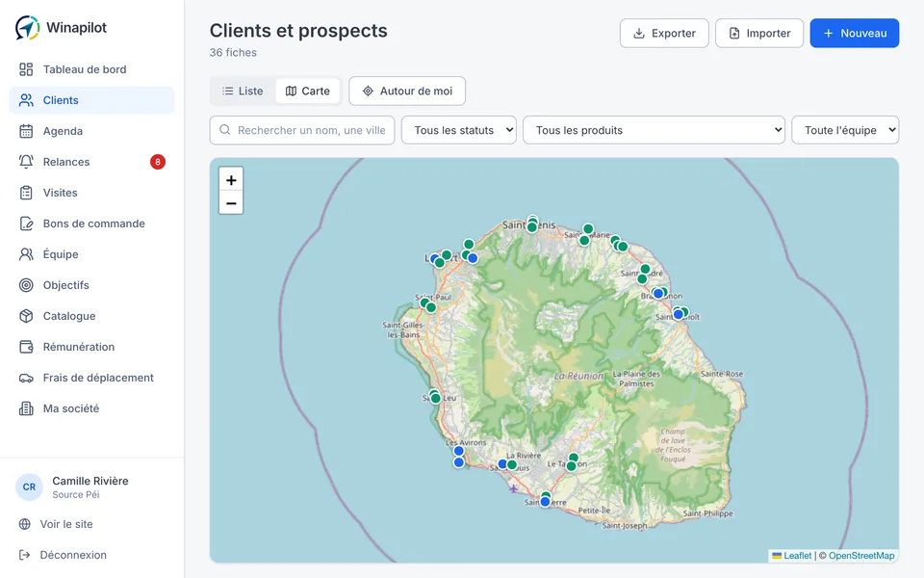The width and height of the screenshot is (924, 578).
Task: Switch to Carte view
Action: tap(308, 91)
